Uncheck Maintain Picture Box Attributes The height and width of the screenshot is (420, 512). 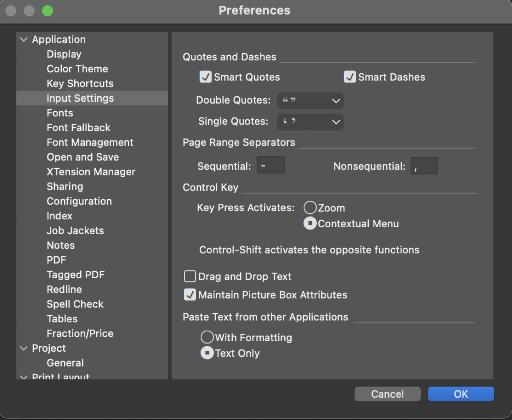[x=190, y=295]
